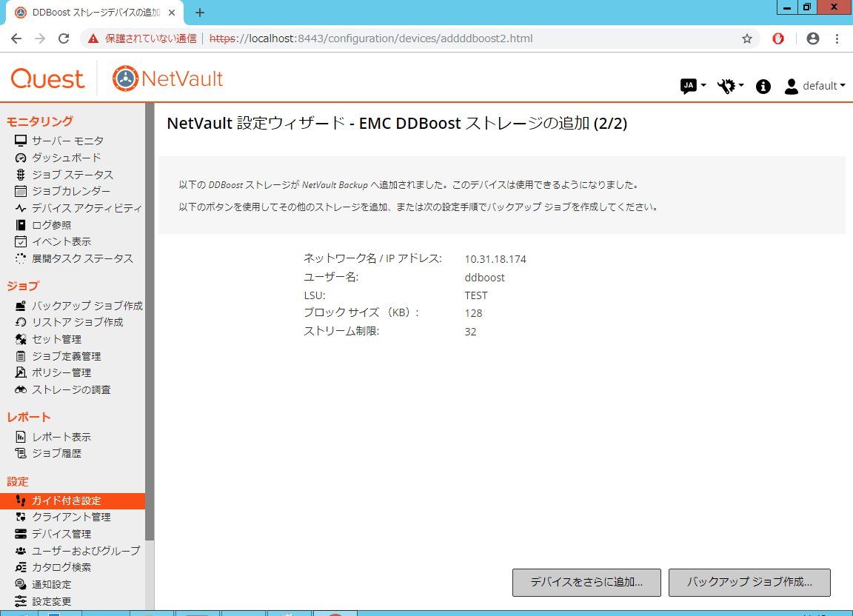Click the stream limit value 32
Screen dimensions: 853x616
tap(471, 332)
